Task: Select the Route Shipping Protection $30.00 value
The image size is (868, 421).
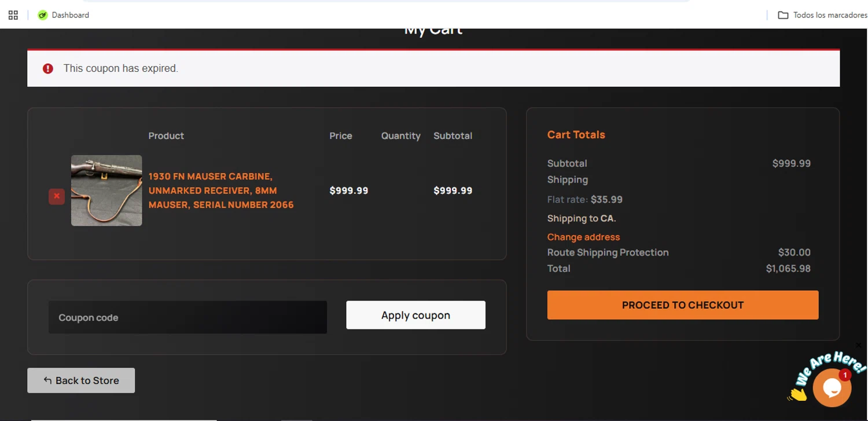Action: pyautogui.click(x=795, y=252)
